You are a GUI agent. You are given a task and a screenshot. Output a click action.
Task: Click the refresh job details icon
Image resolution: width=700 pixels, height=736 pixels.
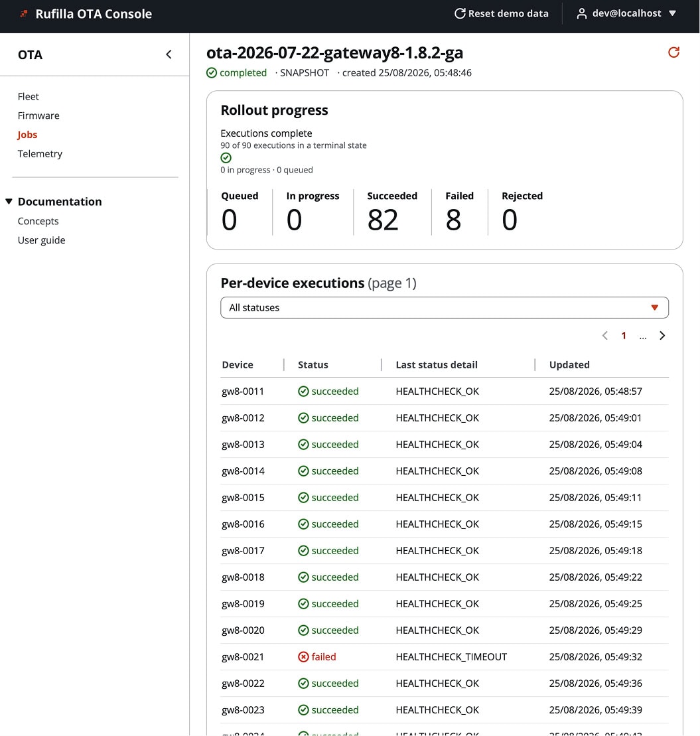point(673,52)
